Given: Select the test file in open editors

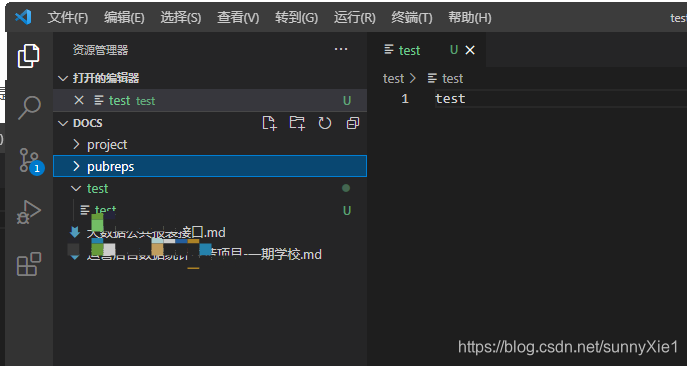Looking at the screenshot, I should (210, 100).
